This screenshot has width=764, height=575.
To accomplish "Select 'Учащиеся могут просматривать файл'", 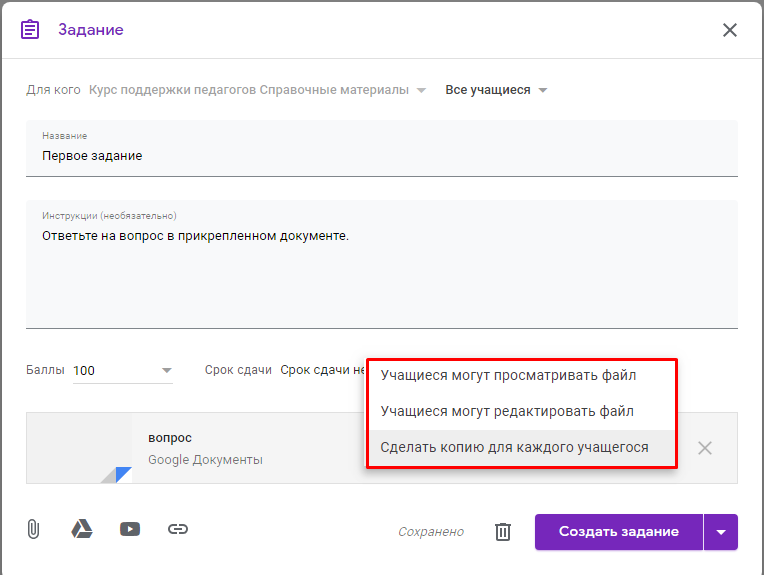I will click(x=521, y=376).
